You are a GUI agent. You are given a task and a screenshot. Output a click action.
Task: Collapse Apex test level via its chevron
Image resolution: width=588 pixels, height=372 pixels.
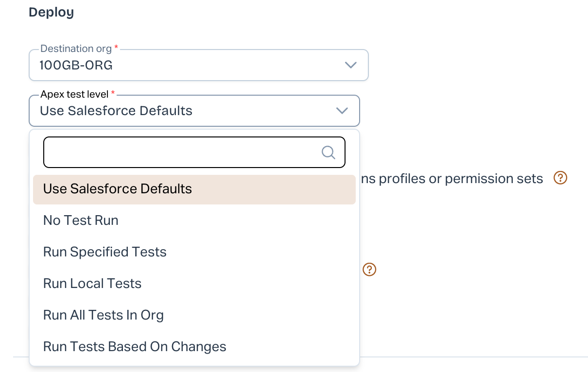point(342,111)
